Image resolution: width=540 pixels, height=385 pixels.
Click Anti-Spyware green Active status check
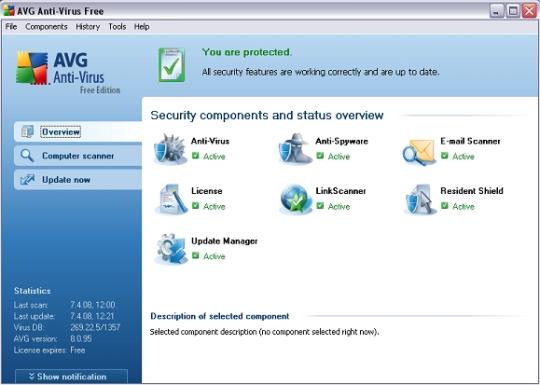320,156
